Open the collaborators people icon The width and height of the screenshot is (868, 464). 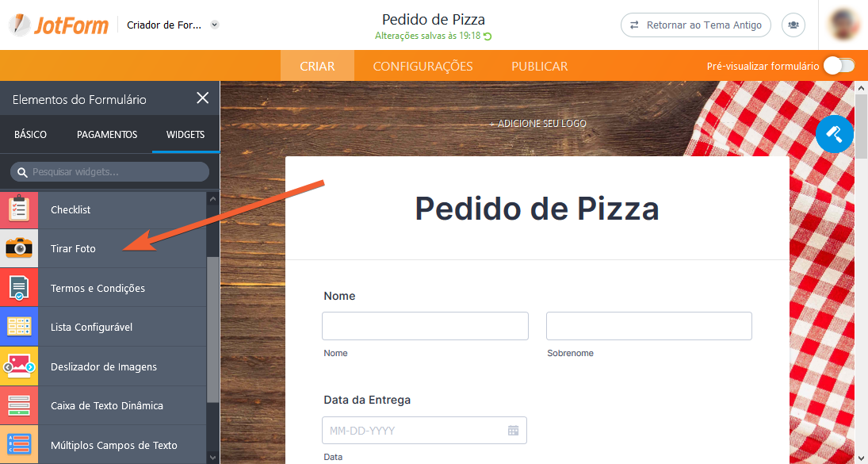click(x=793, y=25)
